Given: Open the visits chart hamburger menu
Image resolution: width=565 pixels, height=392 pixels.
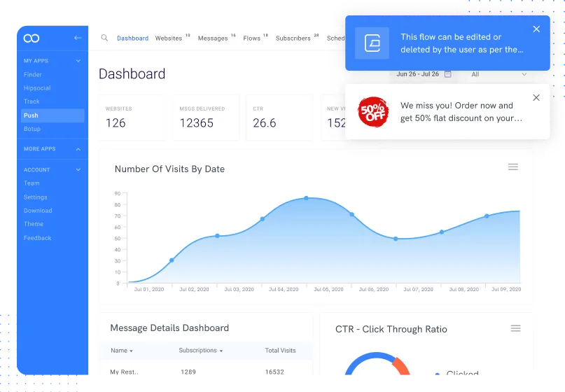Looking at the screenshot, I should (513, 167).
